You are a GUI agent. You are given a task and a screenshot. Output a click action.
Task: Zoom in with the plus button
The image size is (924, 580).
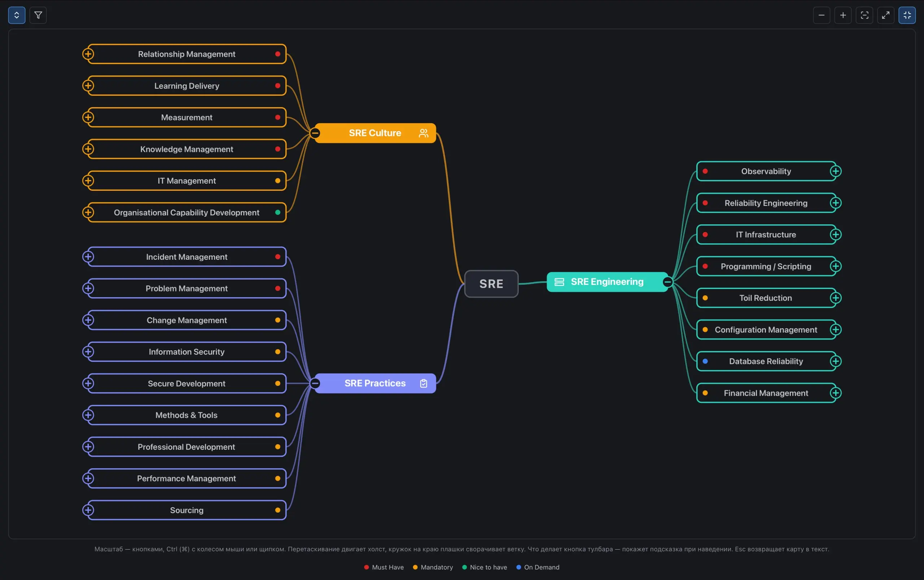tap(843, 16)
